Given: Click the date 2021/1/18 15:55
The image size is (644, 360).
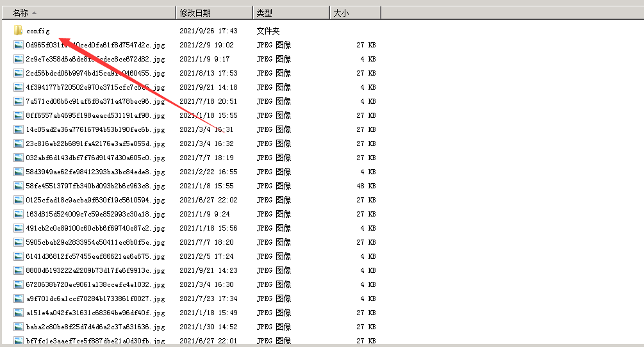Looking at the screenshot, I should [208, 115].
